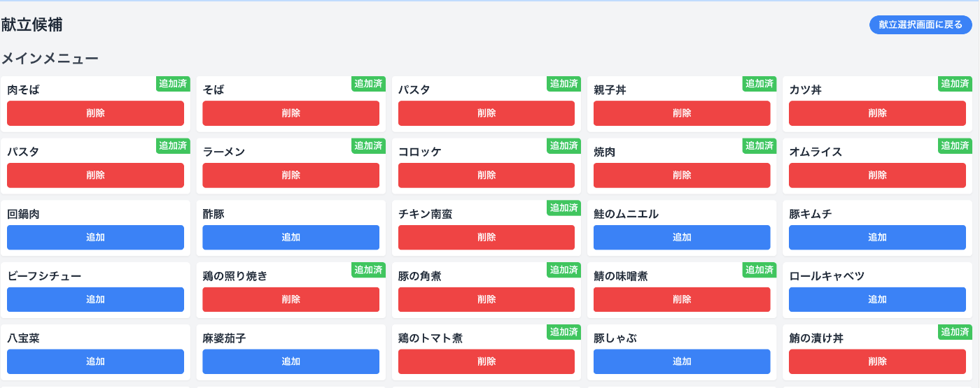This screenshot has height=388, width=980.
Task: Add ビーフシチュー to the candidates
Action: pos(95,299)
